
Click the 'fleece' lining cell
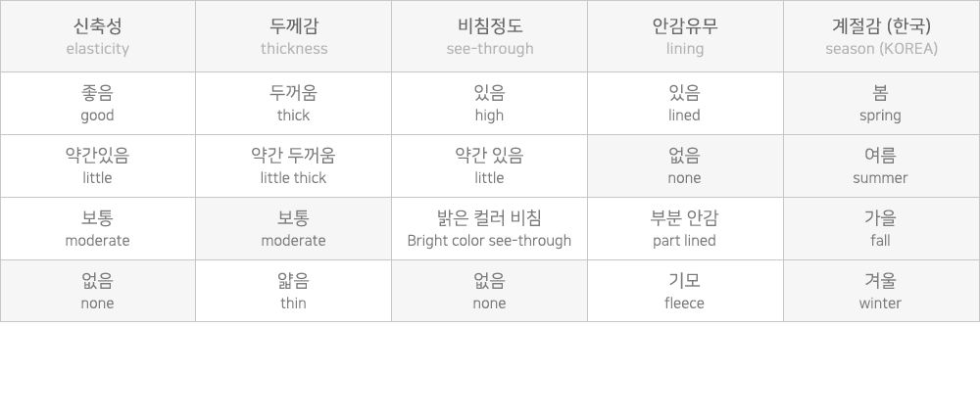[685, 291]
